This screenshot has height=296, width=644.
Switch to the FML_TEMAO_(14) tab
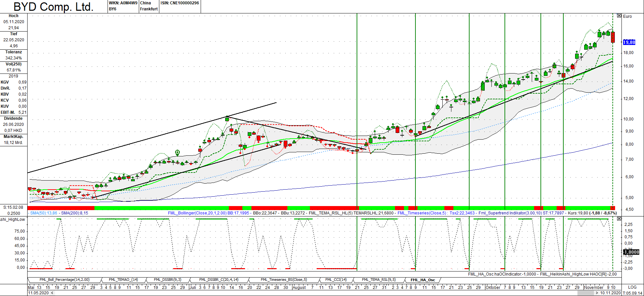(x=123, y=280)
